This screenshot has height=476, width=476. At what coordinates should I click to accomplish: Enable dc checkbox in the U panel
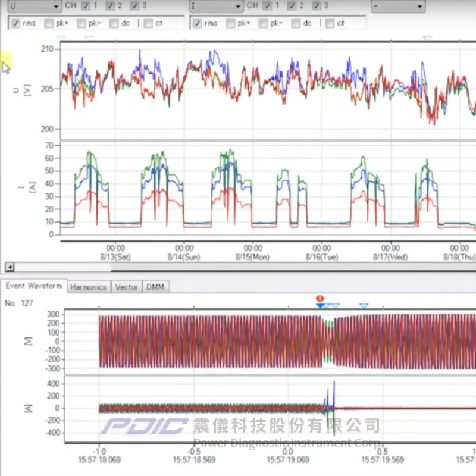click(x=114, y=24)
